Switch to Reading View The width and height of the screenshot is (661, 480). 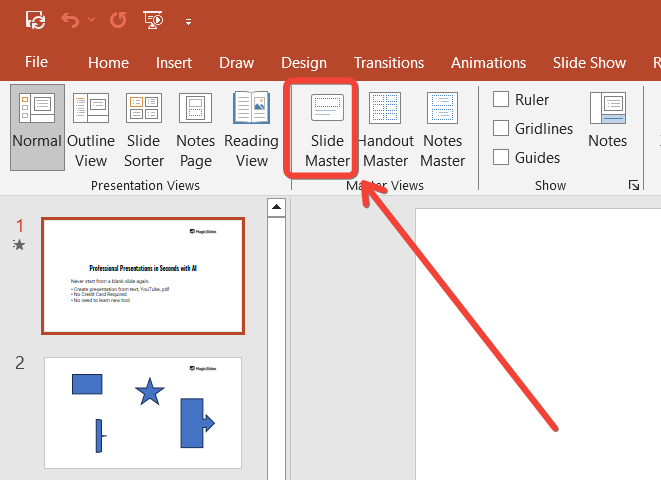(251, 128)
